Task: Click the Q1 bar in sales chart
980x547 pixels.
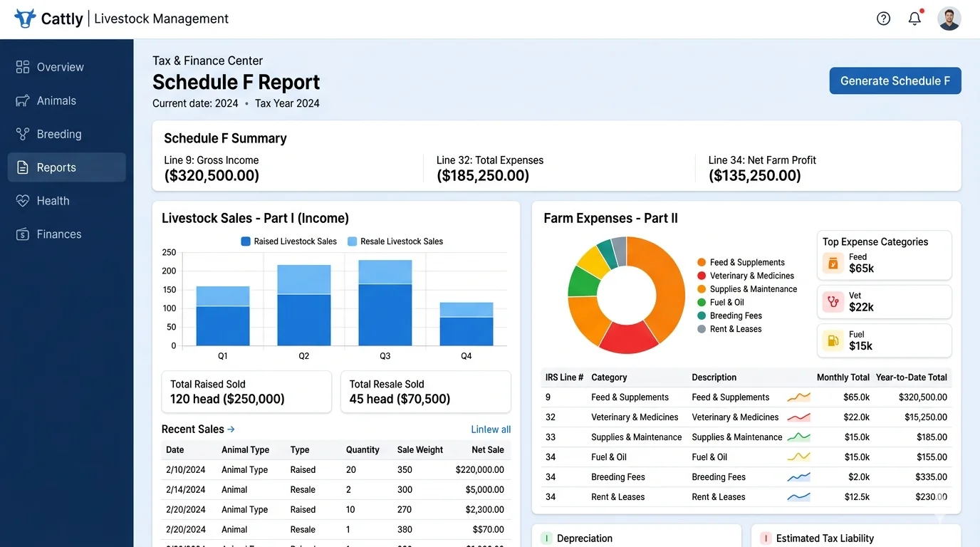Action: [223, 316]
